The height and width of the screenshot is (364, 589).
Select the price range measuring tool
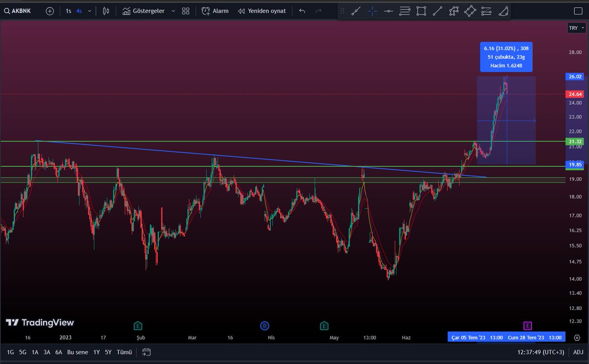coord(486,11)
